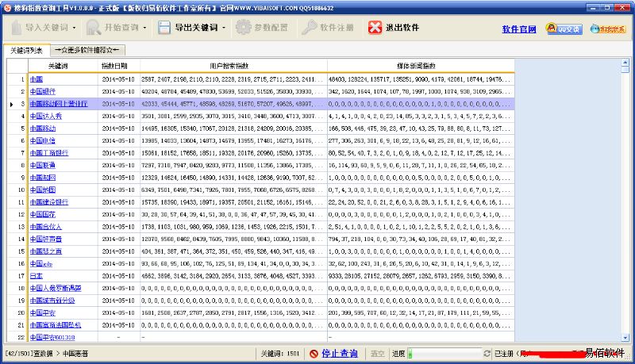Viewport: 635px width, 364px height.
Task: Click the QQ交谈 chat button
Action: click(x=564, y=29)
